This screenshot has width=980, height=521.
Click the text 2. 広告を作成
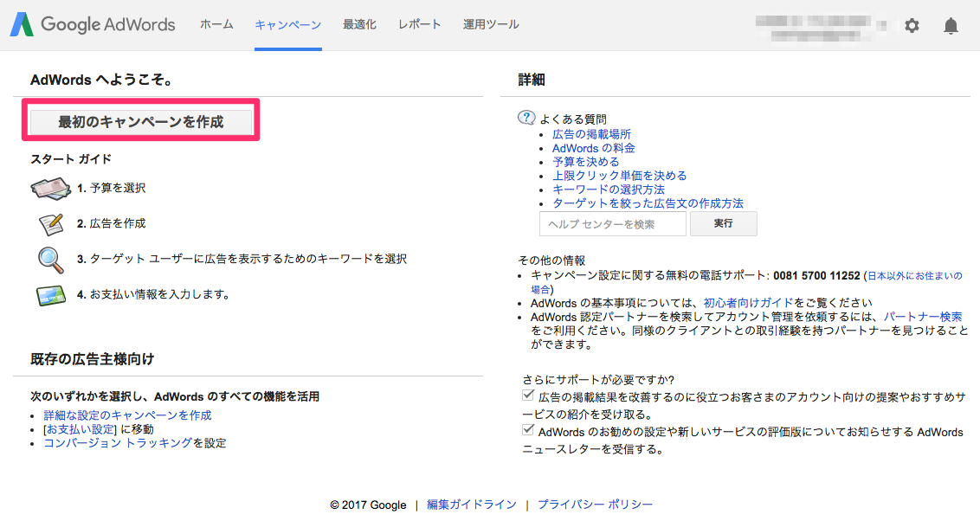tap(112, 223)
